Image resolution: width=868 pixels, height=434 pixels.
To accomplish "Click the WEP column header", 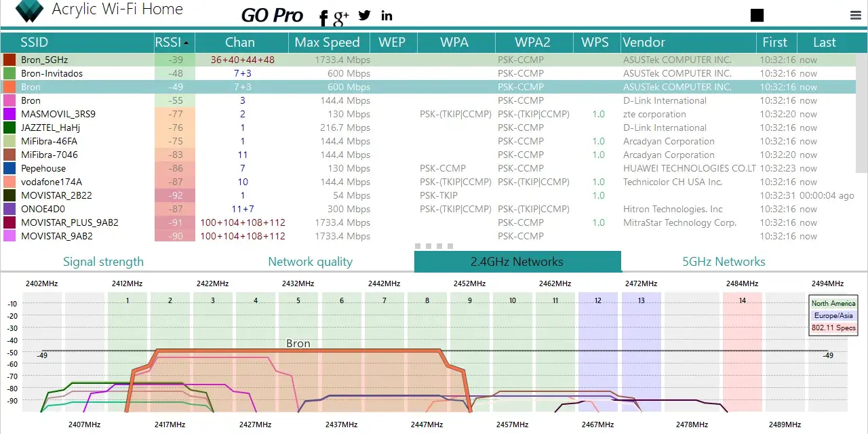I will 393,42.
